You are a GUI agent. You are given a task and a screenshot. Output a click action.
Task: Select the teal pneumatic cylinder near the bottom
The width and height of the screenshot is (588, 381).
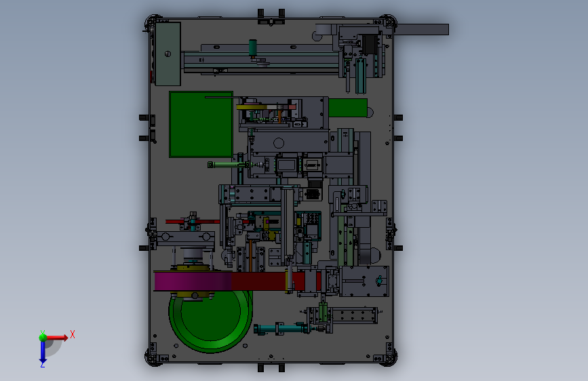tap(281, 329)
